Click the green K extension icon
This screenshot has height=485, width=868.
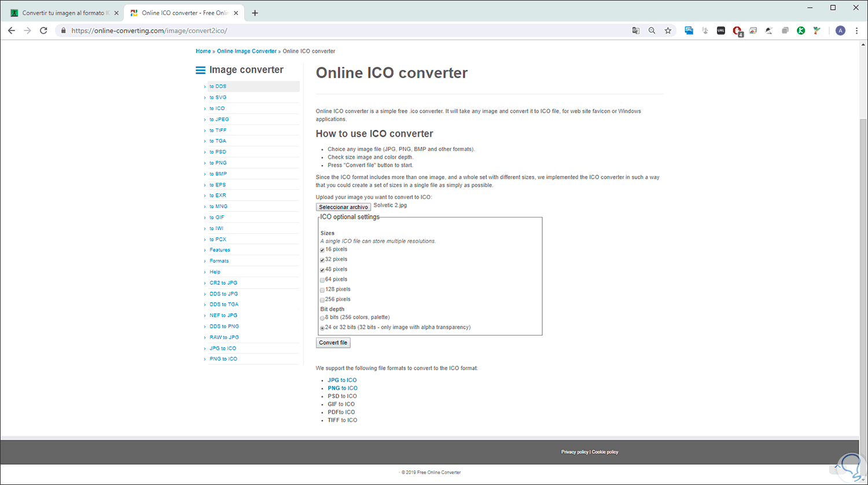click(801, 31)
